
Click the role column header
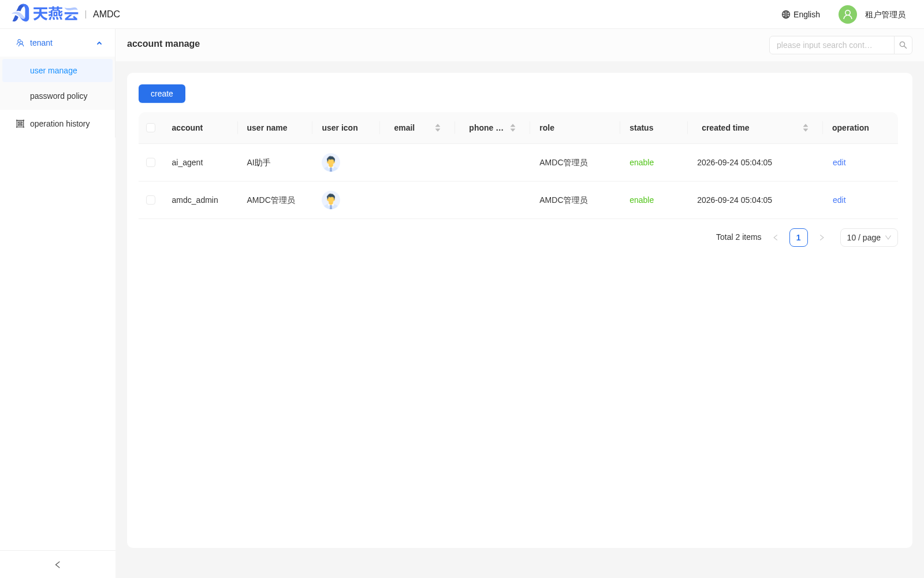[x=547, y=128]
